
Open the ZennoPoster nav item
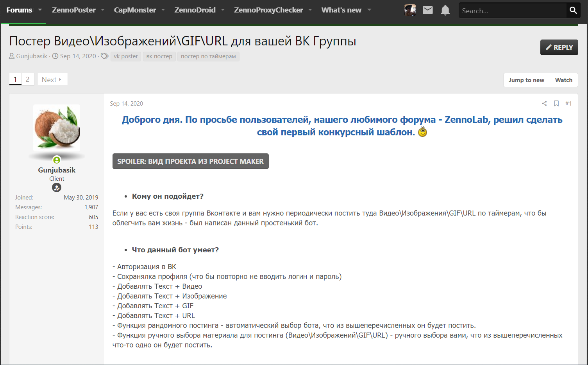coord(74,10)
